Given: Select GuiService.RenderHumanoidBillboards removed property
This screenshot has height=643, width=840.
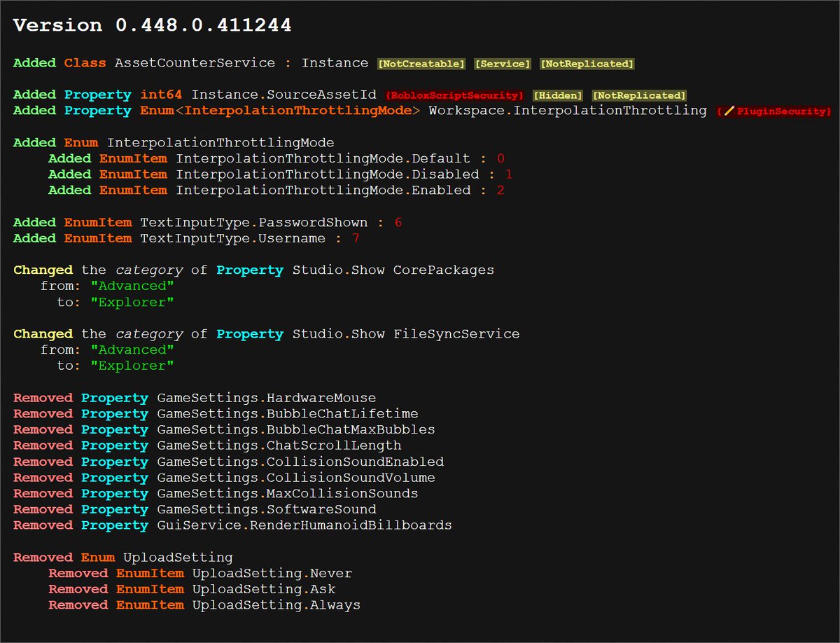Looking at the screenshot, I should pos(304,525).
